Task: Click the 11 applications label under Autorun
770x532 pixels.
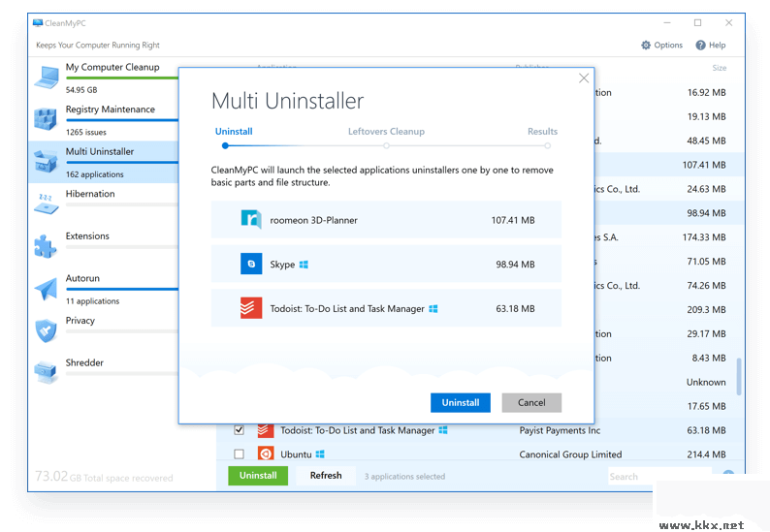Action: pyautogui.click(x=92, y=300)
